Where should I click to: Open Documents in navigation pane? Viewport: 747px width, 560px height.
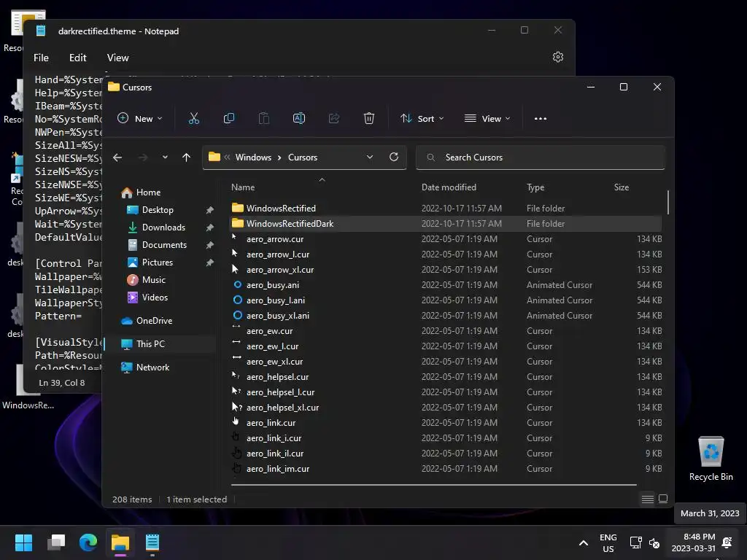point(164,245)
